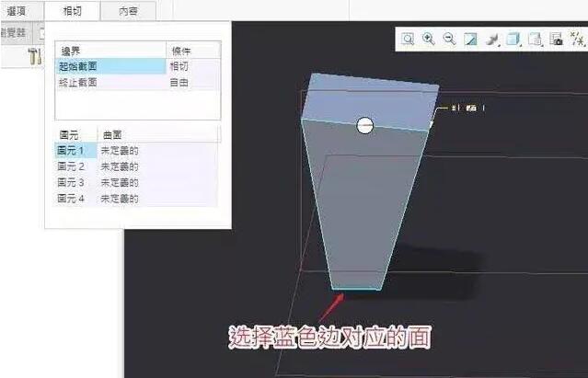Open the View Manager camera icon

pyautogui.click(x=556, y=39)
